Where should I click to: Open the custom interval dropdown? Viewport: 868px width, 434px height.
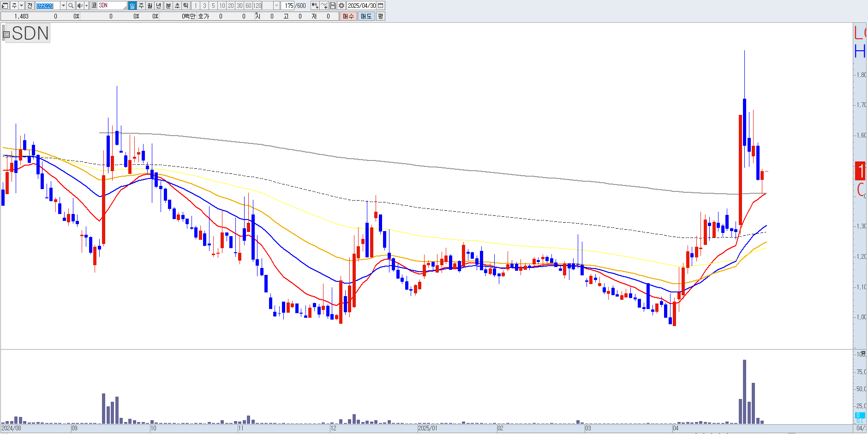click(276, 6)
